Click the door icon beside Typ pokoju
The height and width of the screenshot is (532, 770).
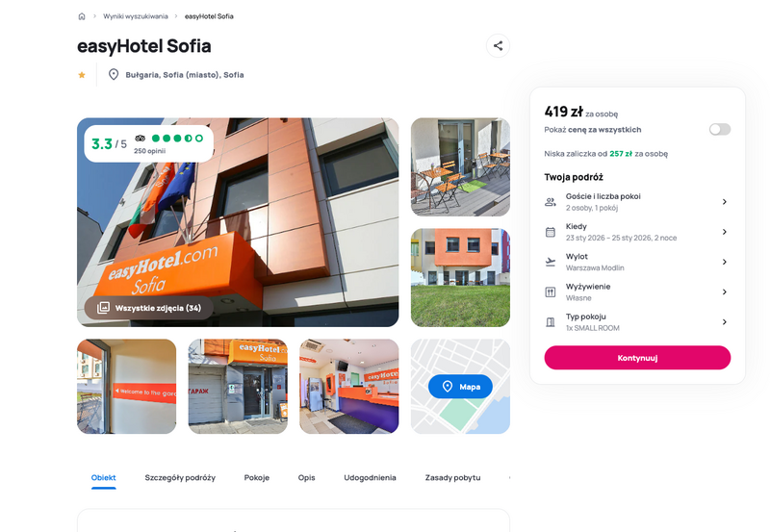(551, 322)
